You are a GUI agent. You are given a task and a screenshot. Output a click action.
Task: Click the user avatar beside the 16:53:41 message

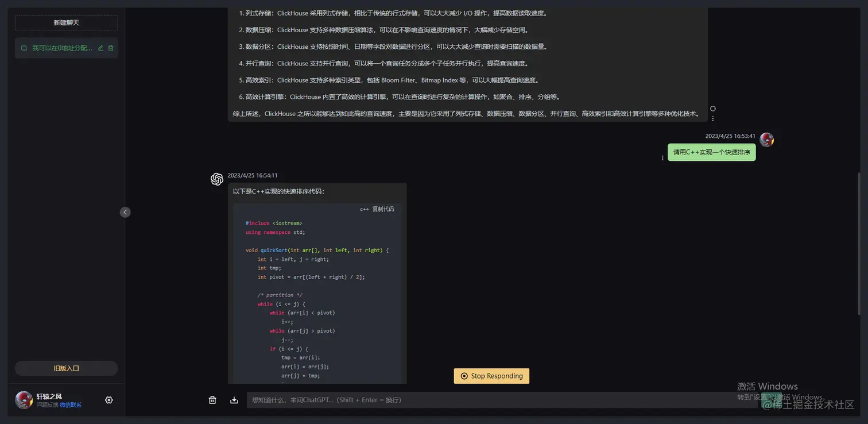(766, 140)
